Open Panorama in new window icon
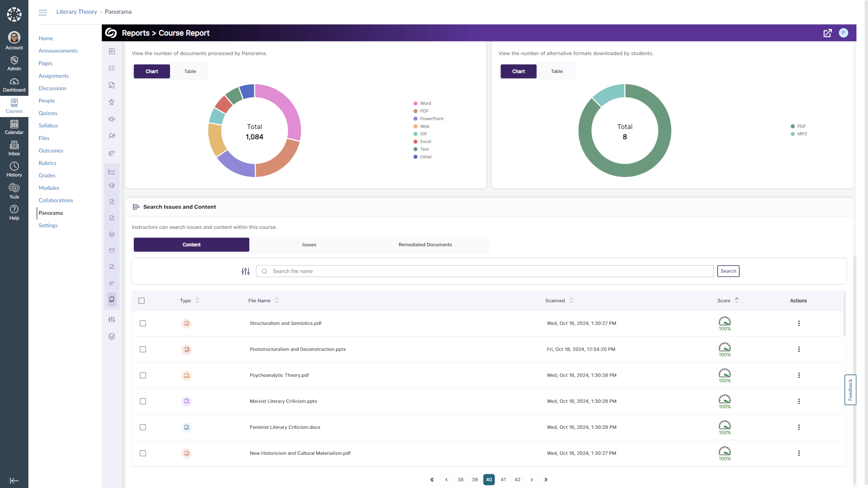Image resolution: width=868 pixels, height=488 pixels. point(827,33)
